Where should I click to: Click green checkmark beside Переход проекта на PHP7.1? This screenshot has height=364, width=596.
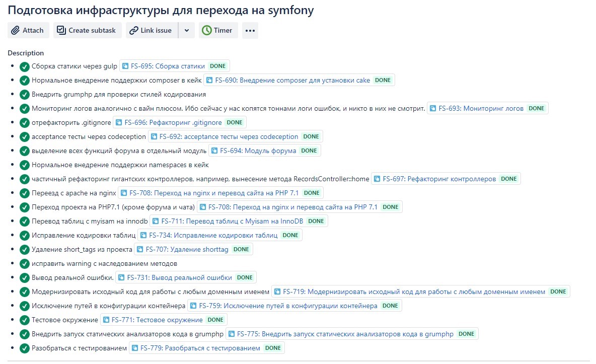tap(25, 207)
